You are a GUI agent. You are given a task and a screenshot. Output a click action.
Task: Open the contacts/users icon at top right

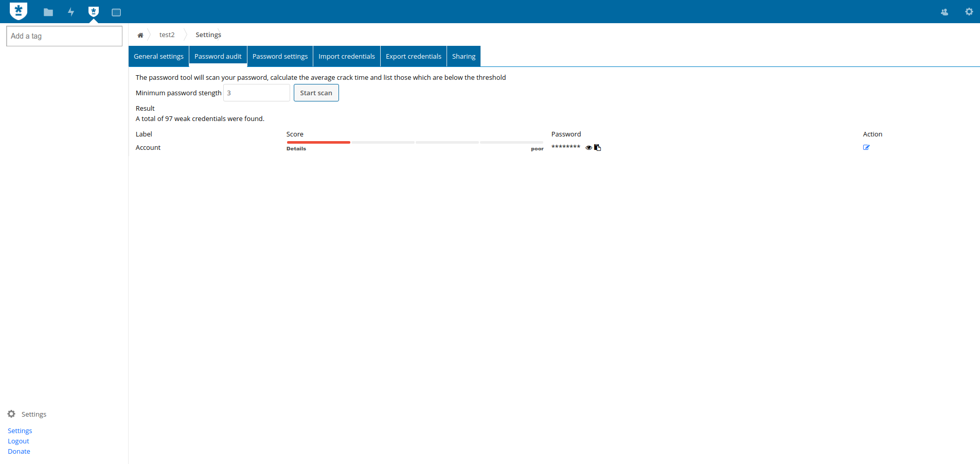tap(945, 12)
